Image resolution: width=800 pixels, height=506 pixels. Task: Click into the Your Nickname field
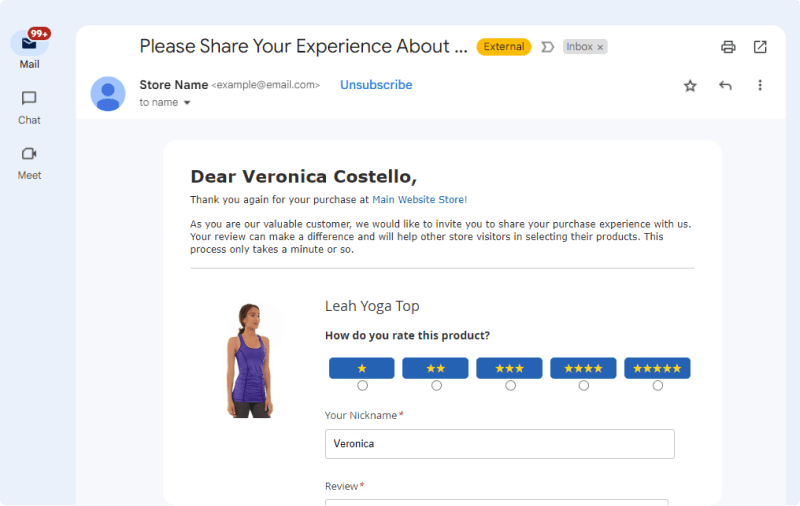point(499,444)
